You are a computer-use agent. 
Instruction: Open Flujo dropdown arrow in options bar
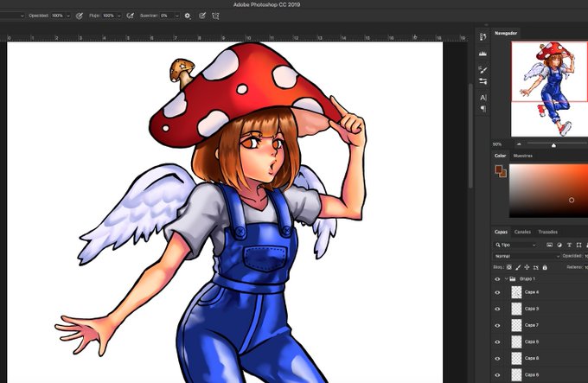[x=118, y=16]
